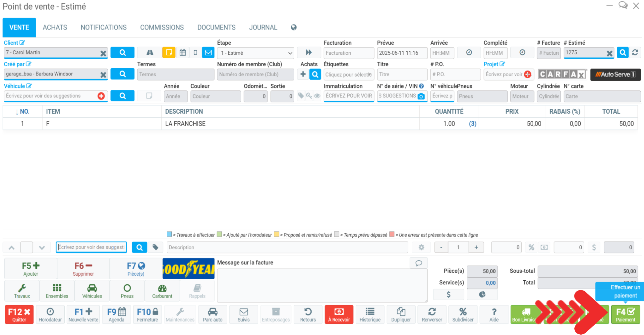Open the COMMISSIONS tab
644x335 pixels.
click(162, 28)
